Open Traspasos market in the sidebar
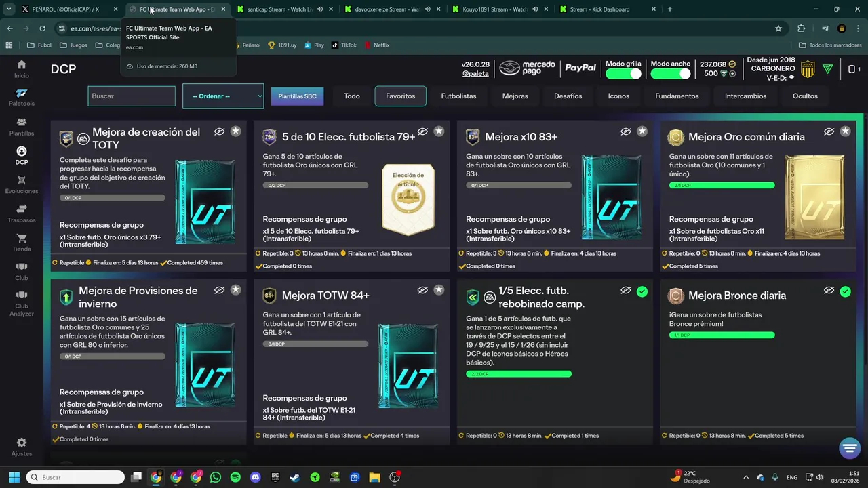 click(x=22, y=213)
